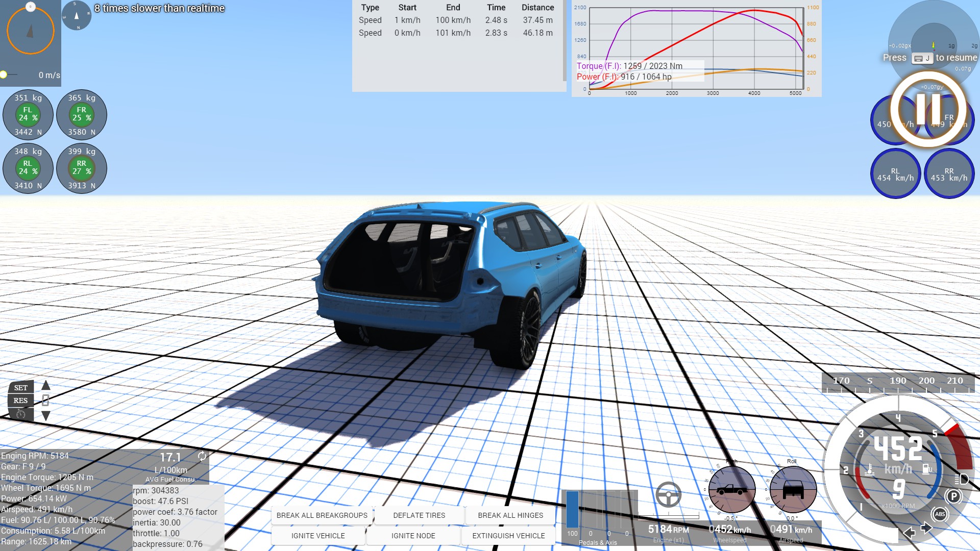Click the keyboard J key hint icon

pos(922,58)
